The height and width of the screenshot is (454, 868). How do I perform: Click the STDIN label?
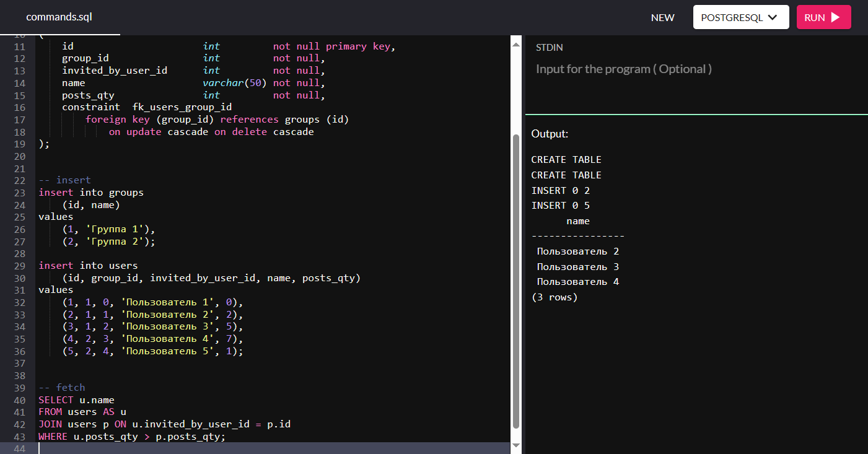pyautogui.click(x=549, y=47)
